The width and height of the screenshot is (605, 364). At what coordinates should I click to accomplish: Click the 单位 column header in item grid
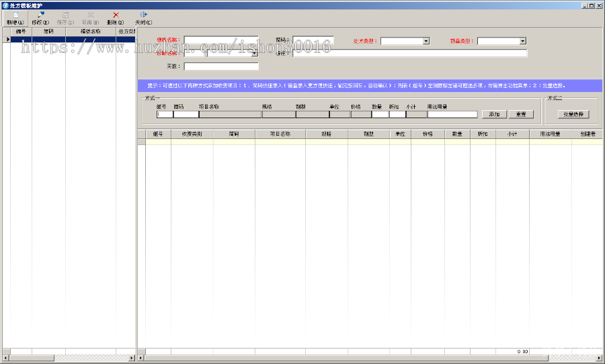400,134
